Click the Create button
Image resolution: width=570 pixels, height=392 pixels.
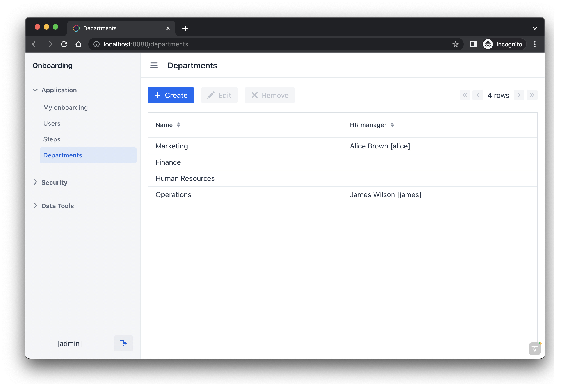click(x=171, y=95)
